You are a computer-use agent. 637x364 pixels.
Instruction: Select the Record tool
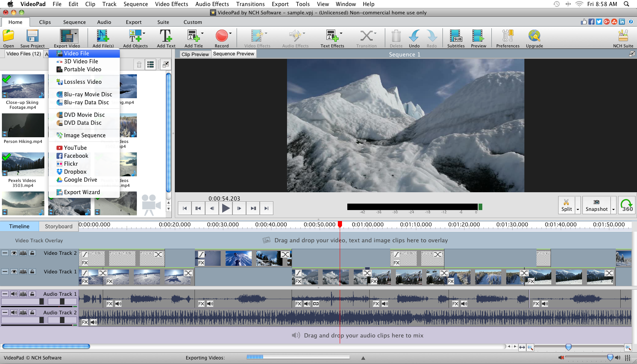(222, 38)
